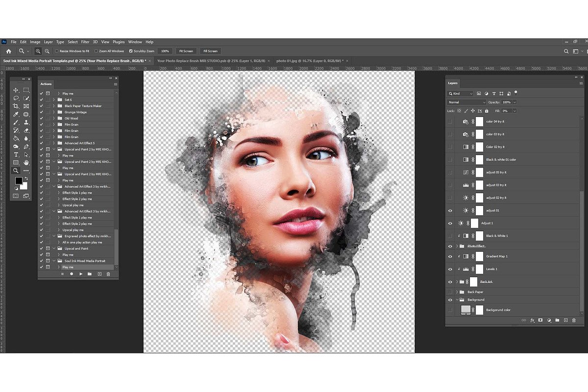Show the Back Paper group
Screen dimensions: 588x392
coord(450,292)
